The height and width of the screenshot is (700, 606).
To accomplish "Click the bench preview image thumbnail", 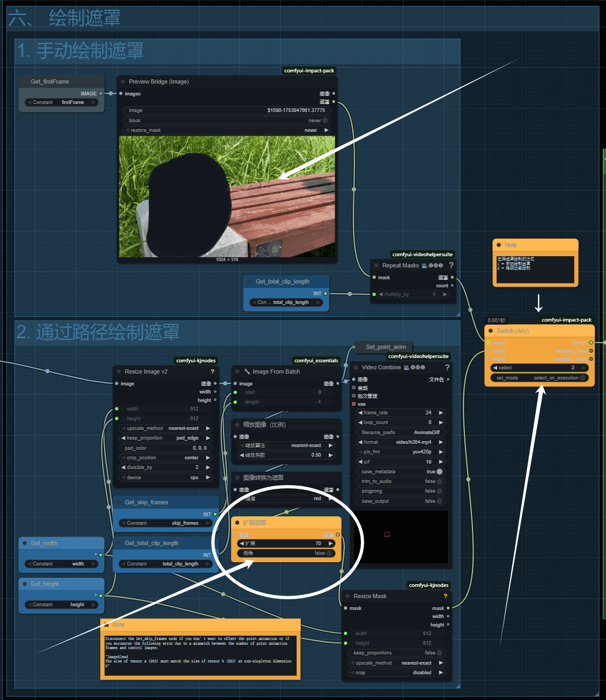I will 227,196.
